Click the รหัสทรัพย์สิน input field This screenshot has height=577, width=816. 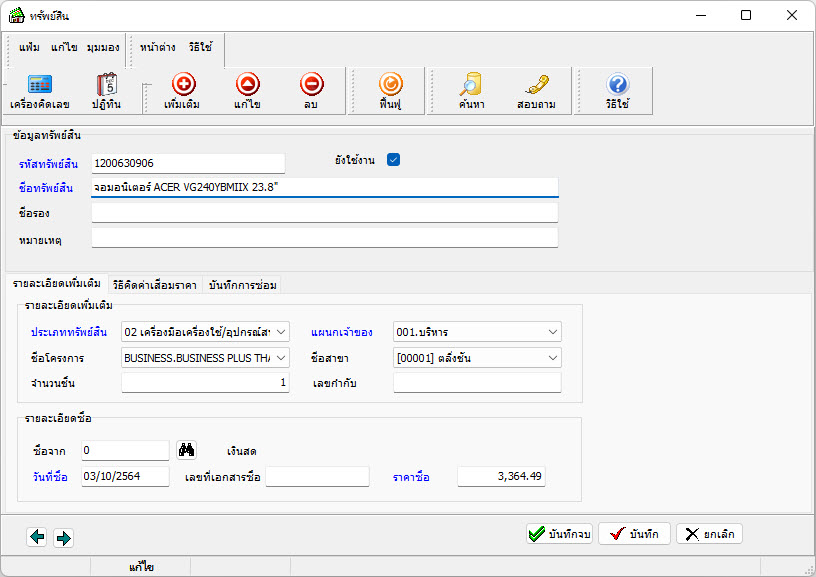pyautogui.click(x=188, y=163)
